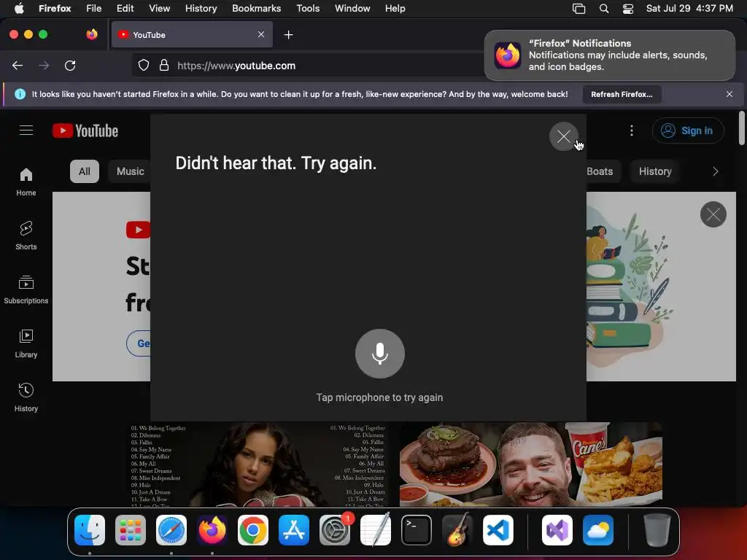Image resolution: width=747 pixels, height=560 pixels.
Task: Open the Apple menu
Action: tap(19, 8)
